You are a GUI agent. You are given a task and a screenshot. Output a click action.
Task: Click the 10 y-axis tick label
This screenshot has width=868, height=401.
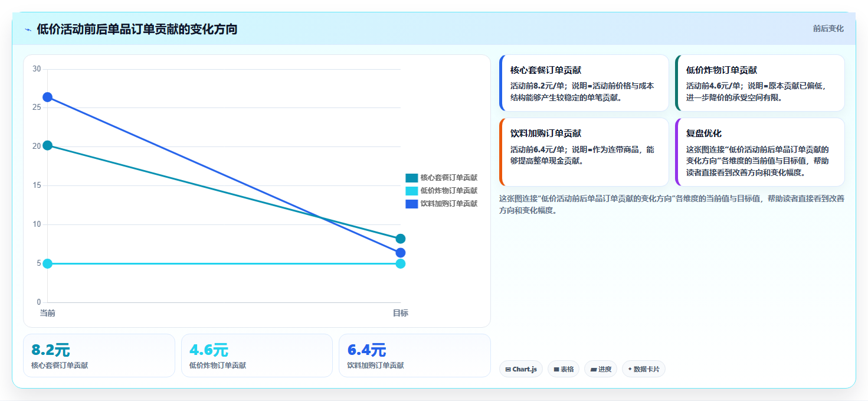coord(37,224)
